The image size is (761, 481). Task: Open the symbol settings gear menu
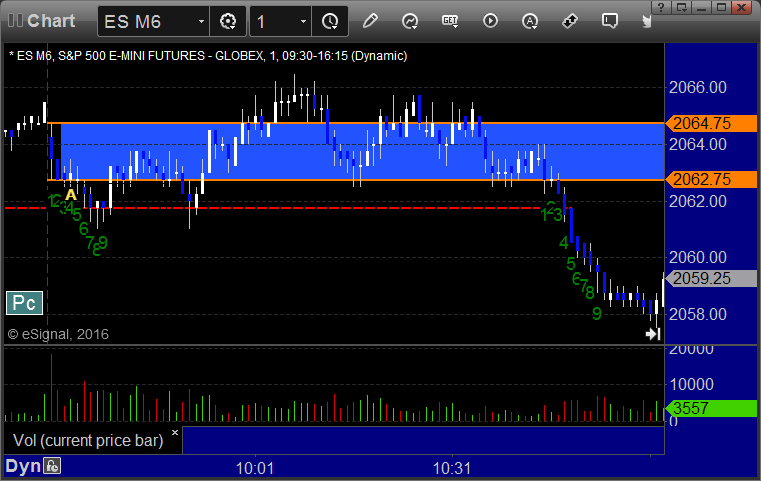[x=228, y=21]
